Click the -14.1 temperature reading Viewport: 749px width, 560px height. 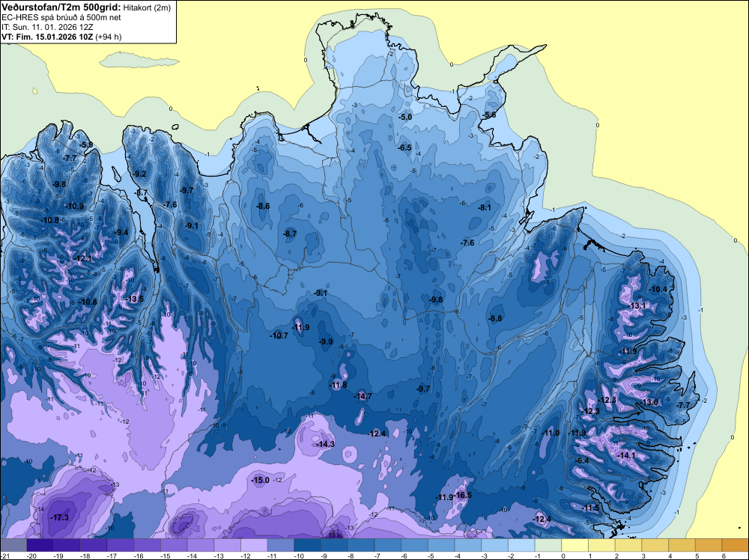(626, 455)
